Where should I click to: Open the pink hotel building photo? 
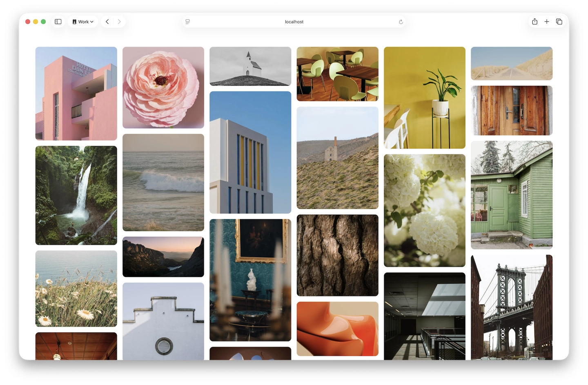click(76, 93)
